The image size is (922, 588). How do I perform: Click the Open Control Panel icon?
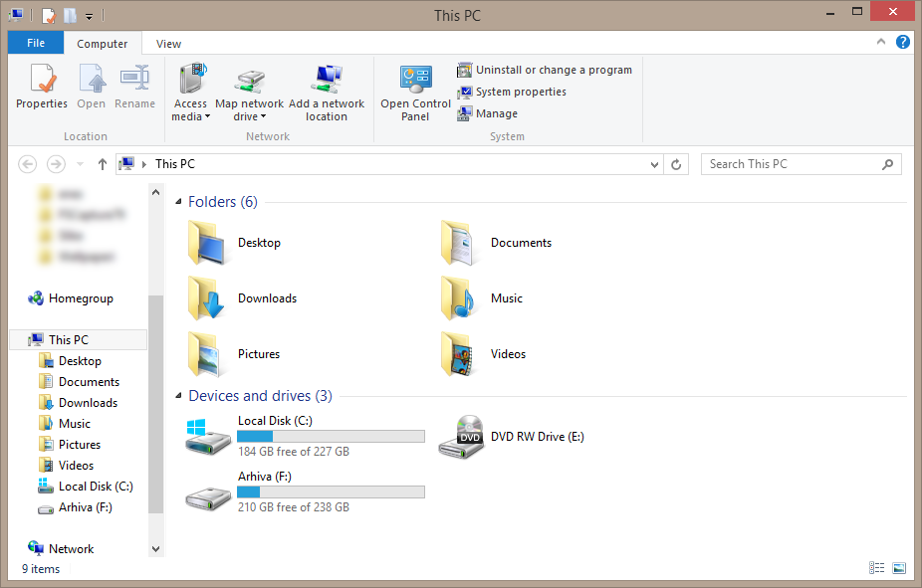(x=416, y=79)
